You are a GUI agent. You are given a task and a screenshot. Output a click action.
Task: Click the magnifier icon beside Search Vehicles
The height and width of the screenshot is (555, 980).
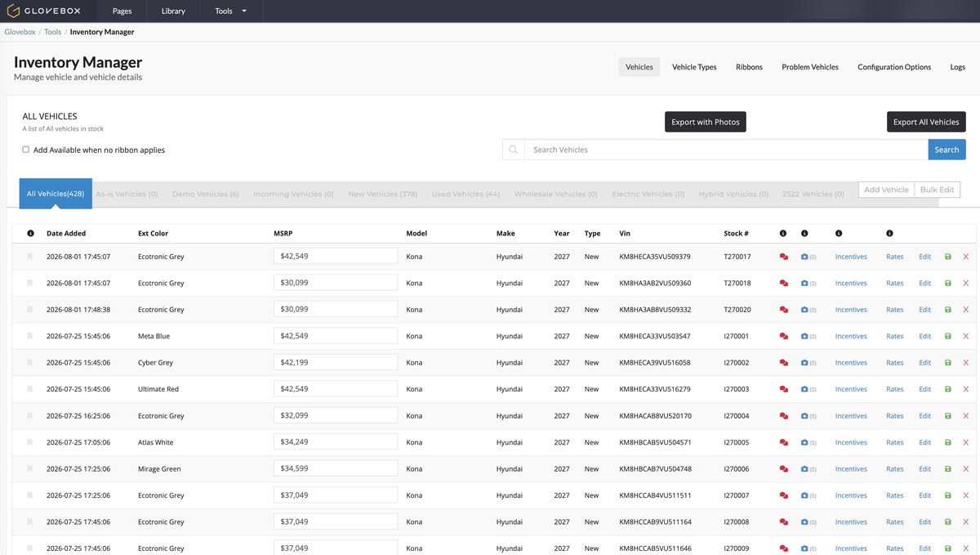click(x=514, y=150)
